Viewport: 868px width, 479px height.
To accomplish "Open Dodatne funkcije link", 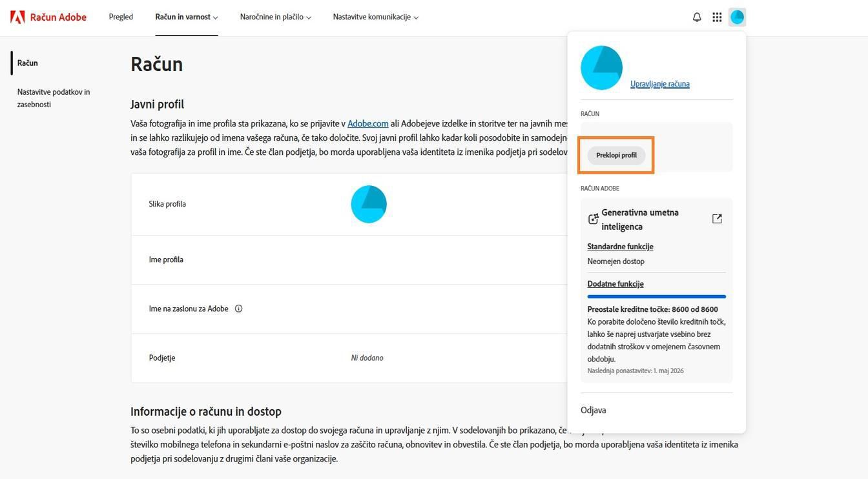I will [x=615, y=284].
